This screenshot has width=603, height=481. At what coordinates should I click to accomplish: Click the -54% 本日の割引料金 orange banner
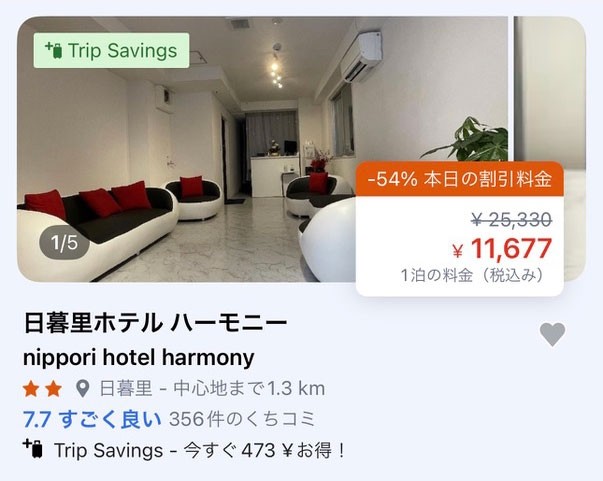460,179
